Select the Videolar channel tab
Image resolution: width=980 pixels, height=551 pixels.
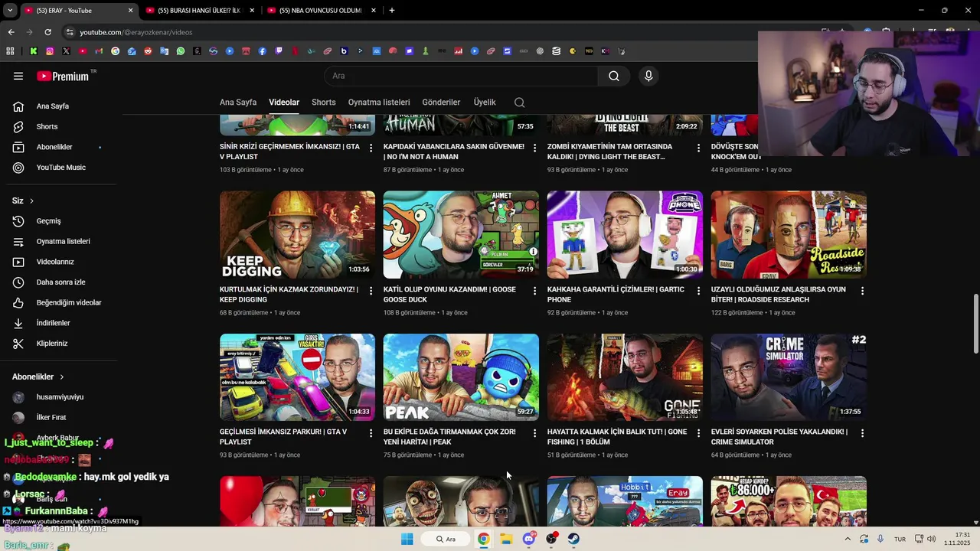click(284, 103)
